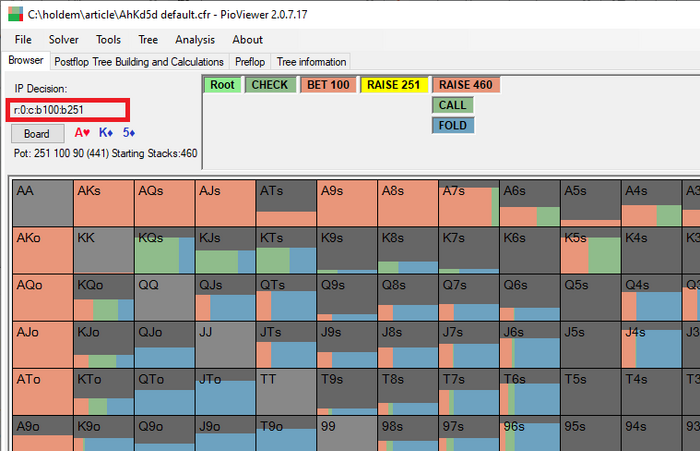Click the Board button
This screenshot has height=451, width=700.
(x=38, y=134)
